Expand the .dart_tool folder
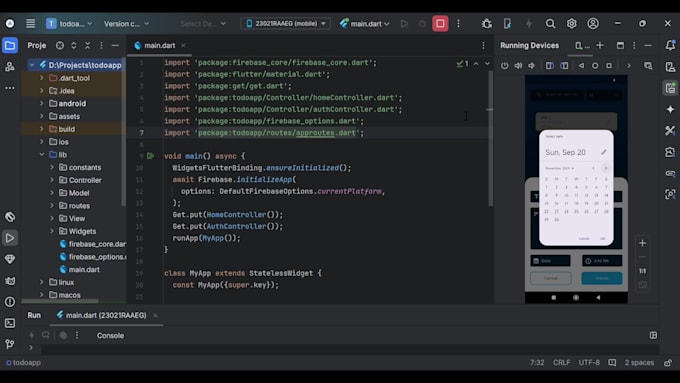This screenshot has height=383, width=680. click(42, 78)
